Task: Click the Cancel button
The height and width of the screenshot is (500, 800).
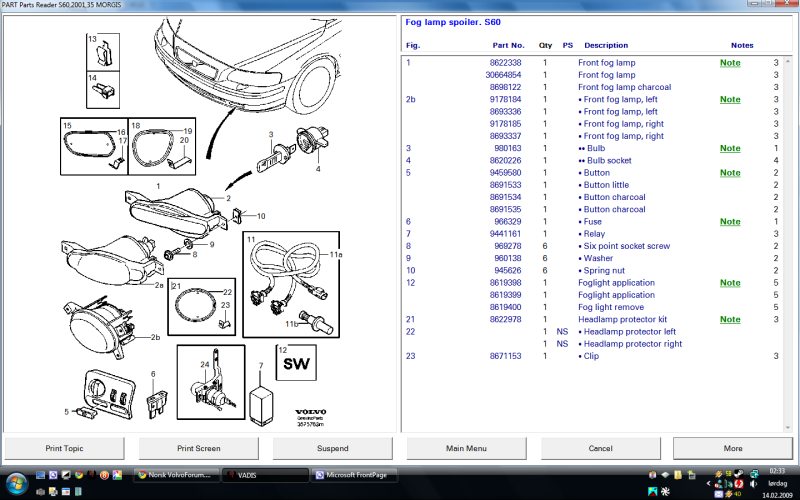Action: pos(600,448)
